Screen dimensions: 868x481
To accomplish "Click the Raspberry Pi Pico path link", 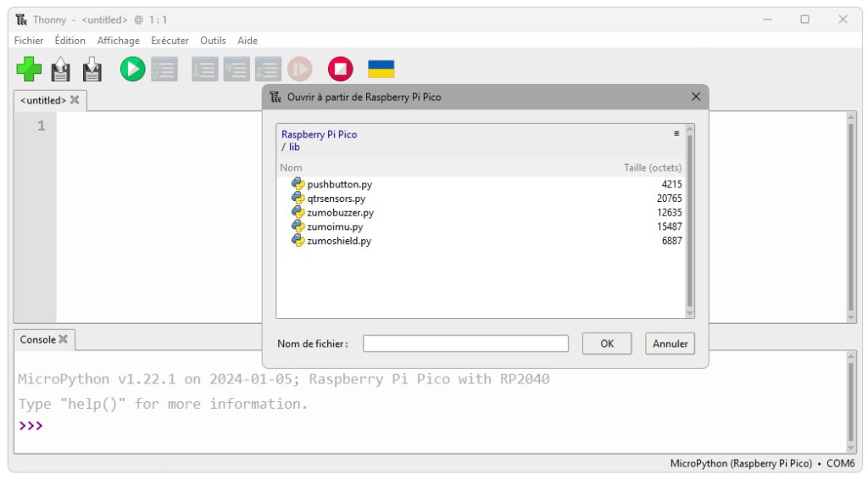I will tap(319, 134).
